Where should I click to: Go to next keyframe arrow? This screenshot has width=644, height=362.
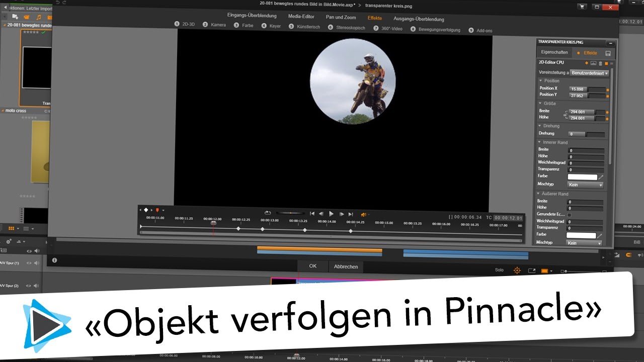[151, 210]
